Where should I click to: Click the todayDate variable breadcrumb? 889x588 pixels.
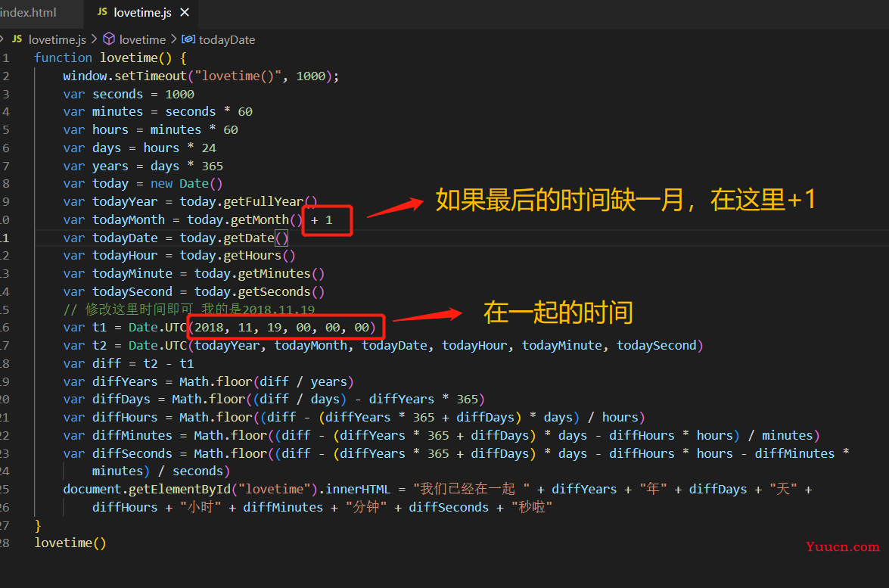click(227, 39)
